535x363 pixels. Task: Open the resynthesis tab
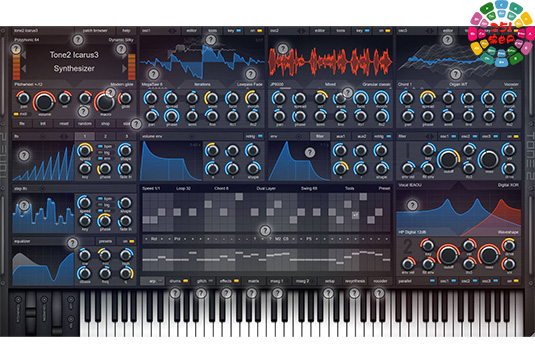click(x=355, y=281)
